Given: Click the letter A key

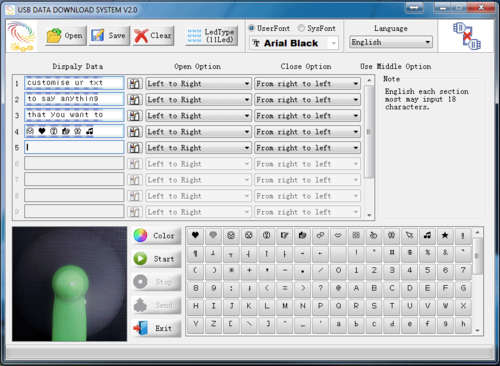Looking at the screenshot, I should (356, 288).
